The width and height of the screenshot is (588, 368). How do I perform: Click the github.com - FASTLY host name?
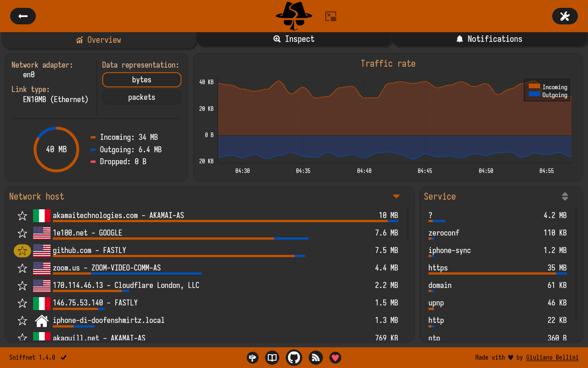tap(90, 250)
